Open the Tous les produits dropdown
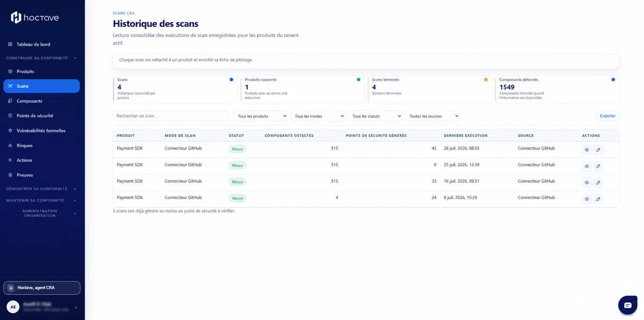Viewport: 644px width, 320px height. coord(260,116)
